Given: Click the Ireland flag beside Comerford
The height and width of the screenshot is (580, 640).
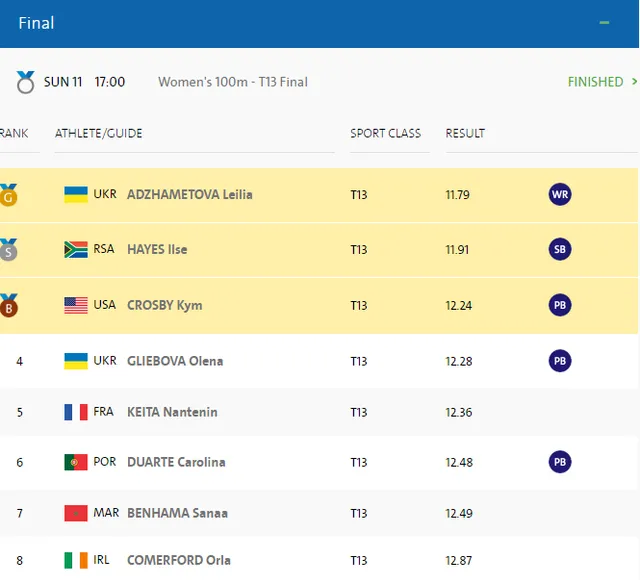Looking at the screenshot, I should point(76,561).
